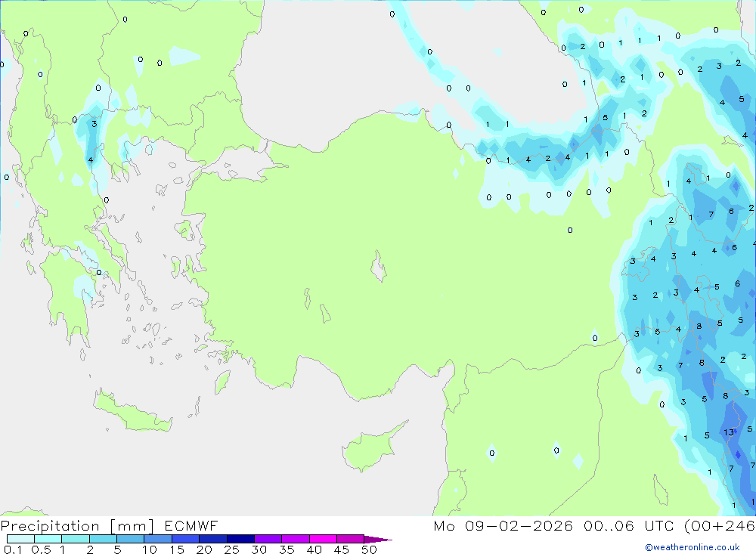Click the '15' legend scale label
This screenshot has height=554, width=756.
point(177,549)
